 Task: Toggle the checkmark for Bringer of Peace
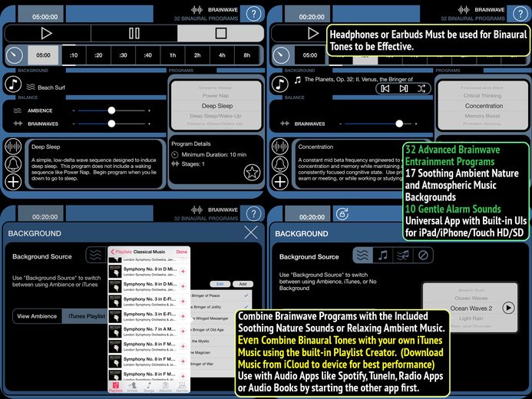[246, 295]
